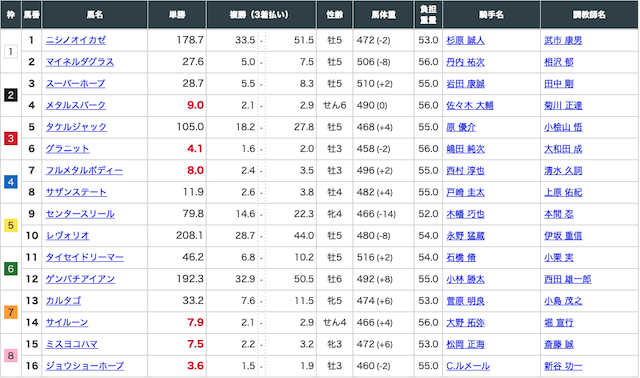
Task: Open trainer link 小桧山 悟
Action: point(563,127)
